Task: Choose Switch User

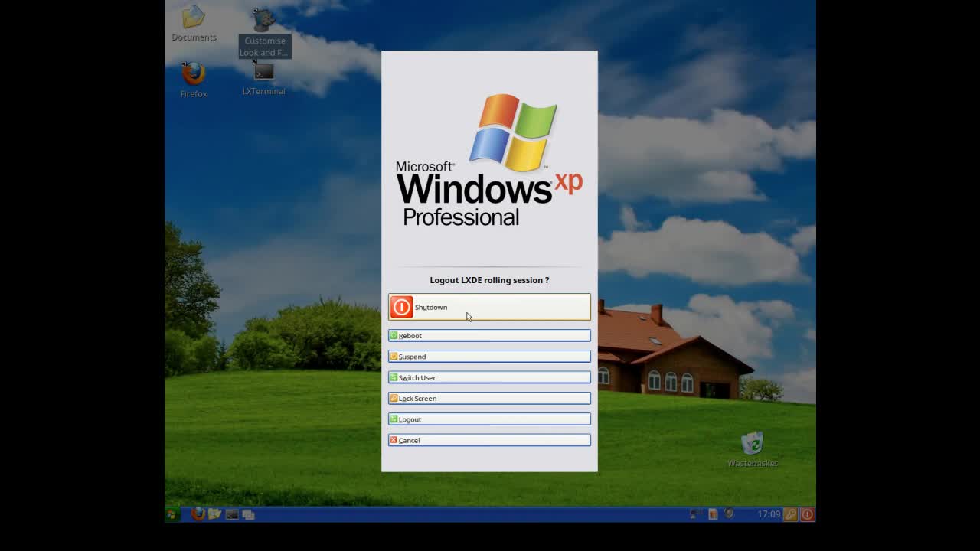Action: (489, 377)
